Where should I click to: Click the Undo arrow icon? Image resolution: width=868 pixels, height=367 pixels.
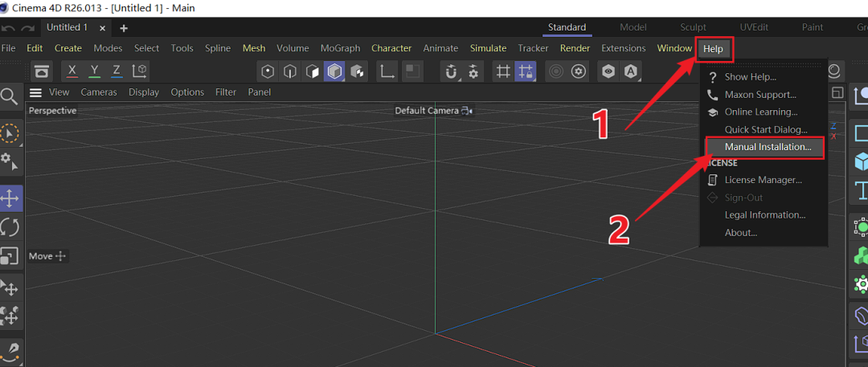click(x=8, y=28)
